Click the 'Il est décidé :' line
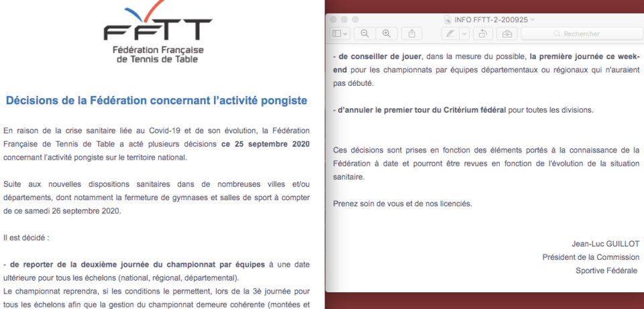The width and height of the screenshot is (644, 309). coord(26,238)
